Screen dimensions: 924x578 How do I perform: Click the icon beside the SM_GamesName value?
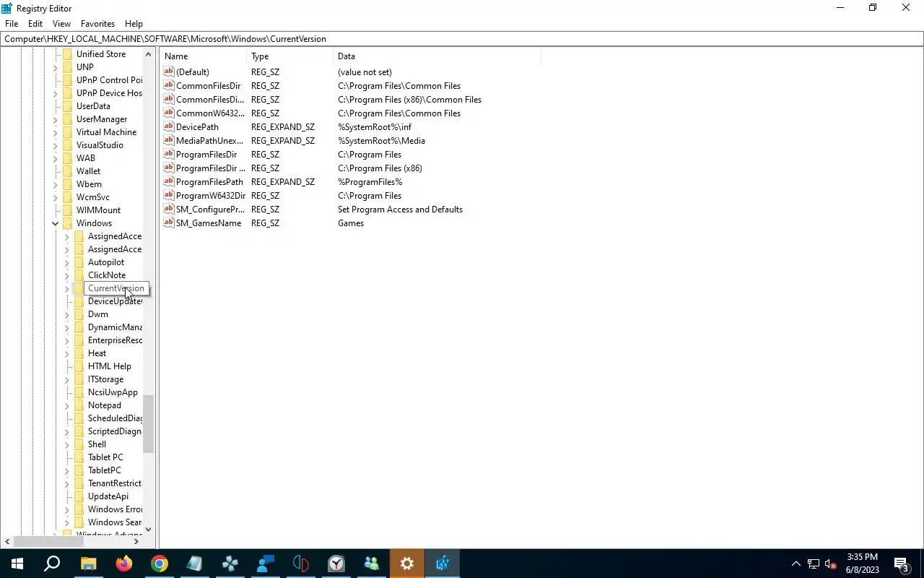pos(169,223)
